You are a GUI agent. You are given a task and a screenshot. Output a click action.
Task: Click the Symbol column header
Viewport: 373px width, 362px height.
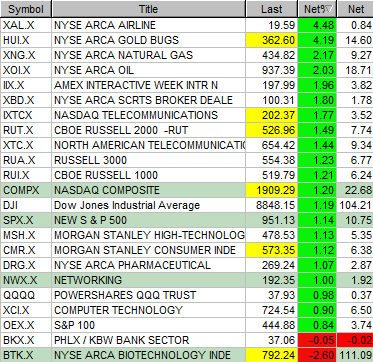[26, 9]
